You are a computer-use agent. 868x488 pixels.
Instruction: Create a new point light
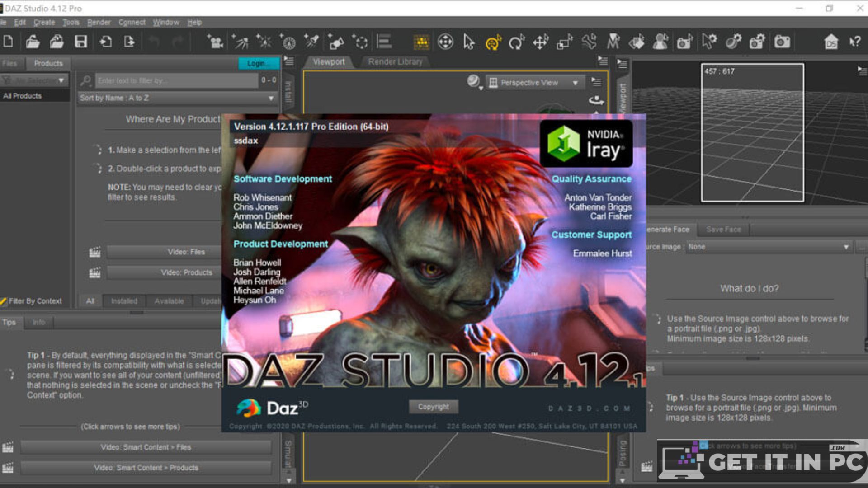click(x=264, y=42)
